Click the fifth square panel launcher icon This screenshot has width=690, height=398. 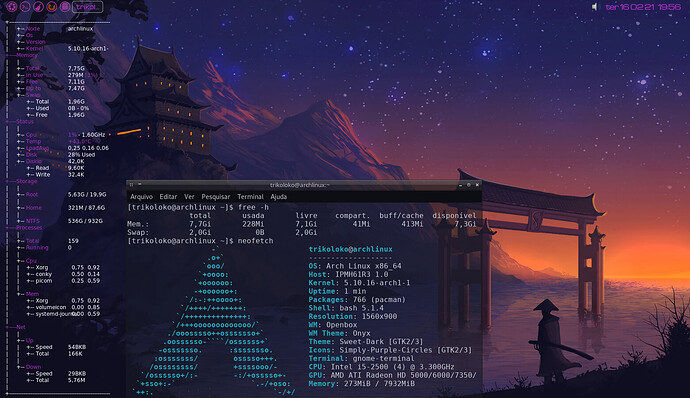65,7
